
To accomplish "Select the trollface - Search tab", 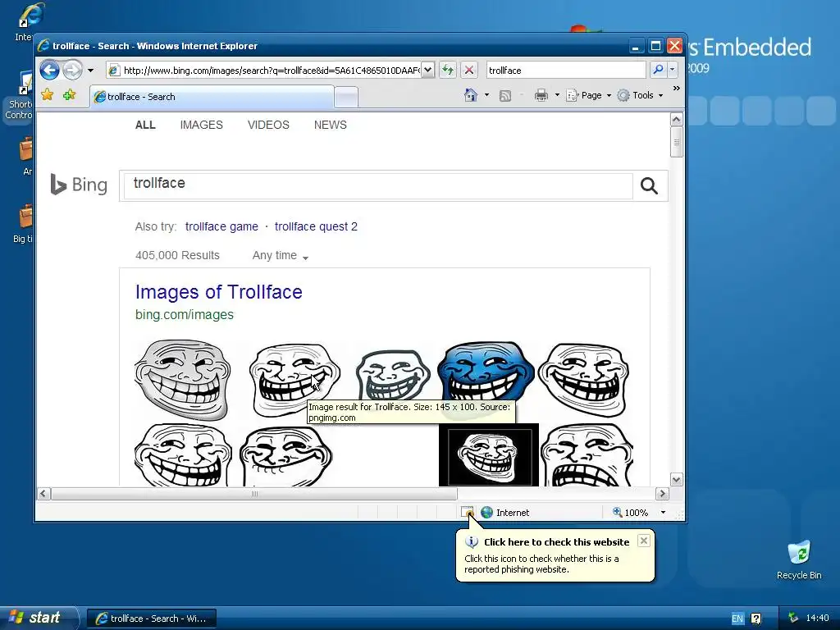I will tap(212, 97).
